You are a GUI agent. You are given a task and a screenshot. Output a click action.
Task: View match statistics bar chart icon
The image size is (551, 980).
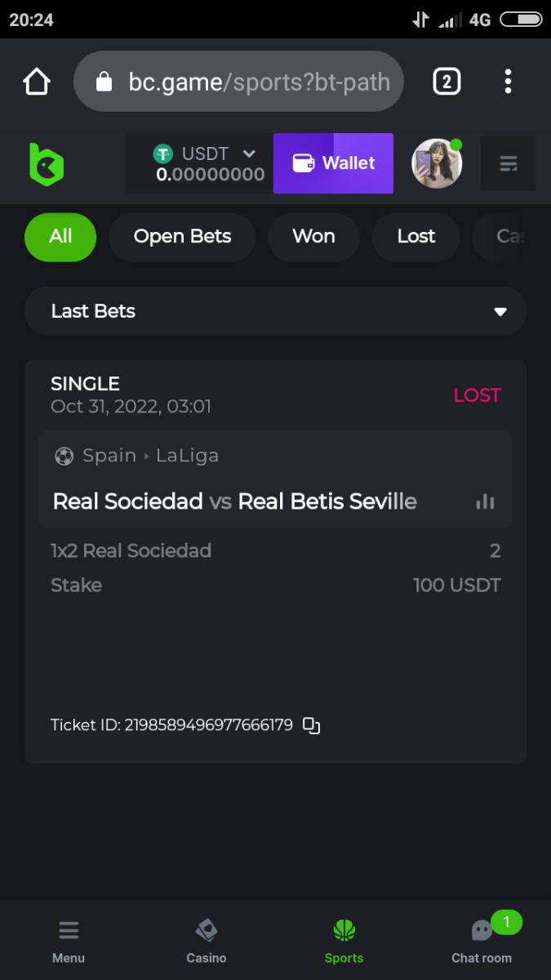pos(485,501)
